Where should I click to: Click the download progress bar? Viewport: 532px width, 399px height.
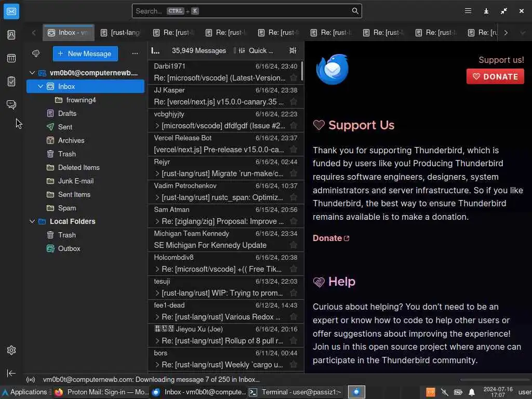coord(495,380)
